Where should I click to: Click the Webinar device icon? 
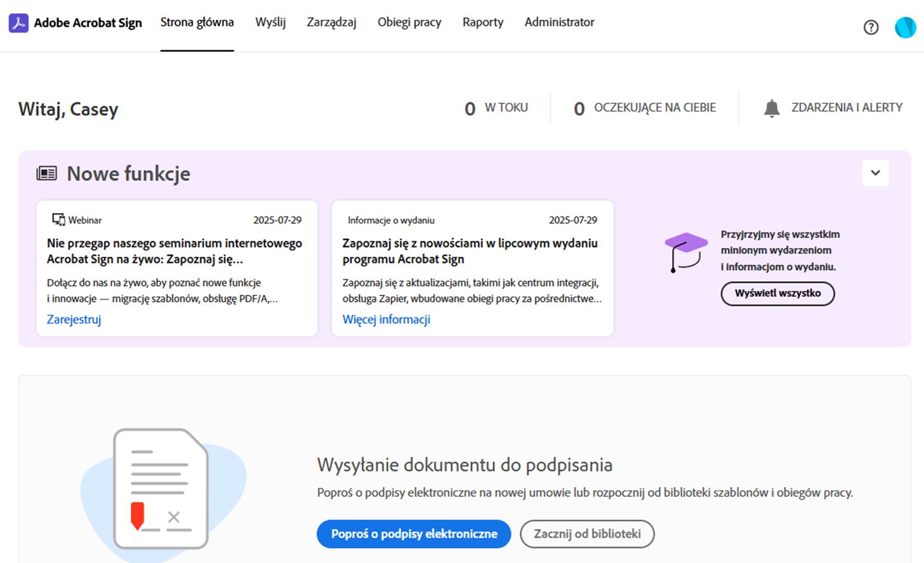pyautogui.click(x=58, y=220)
